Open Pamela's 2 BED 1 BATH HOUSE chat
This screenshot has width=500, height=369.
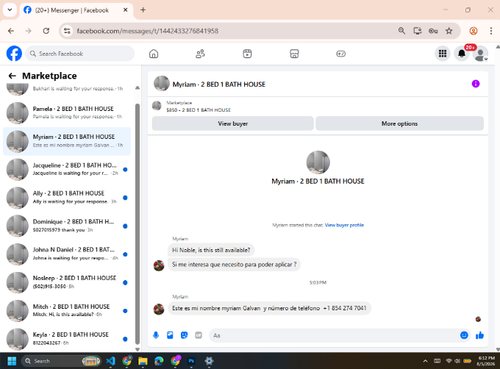pyautogui.click(x=67, y=113)
